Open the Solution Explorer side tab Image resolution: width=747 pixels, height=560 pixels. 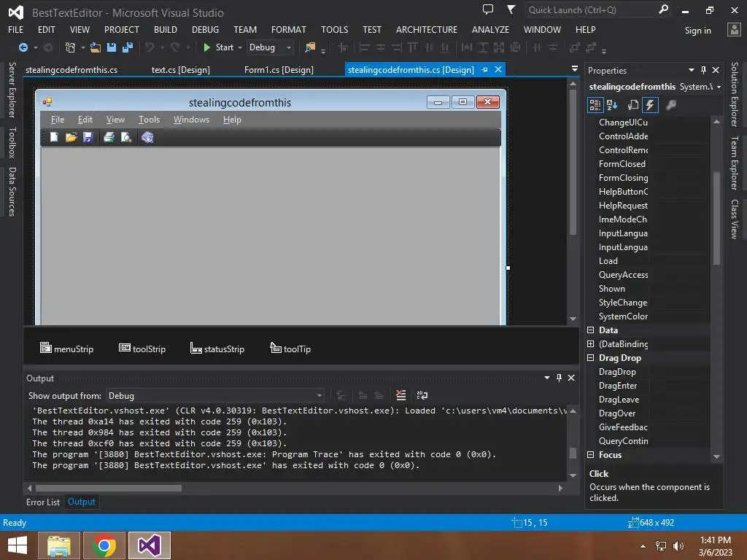click(734, 94)
